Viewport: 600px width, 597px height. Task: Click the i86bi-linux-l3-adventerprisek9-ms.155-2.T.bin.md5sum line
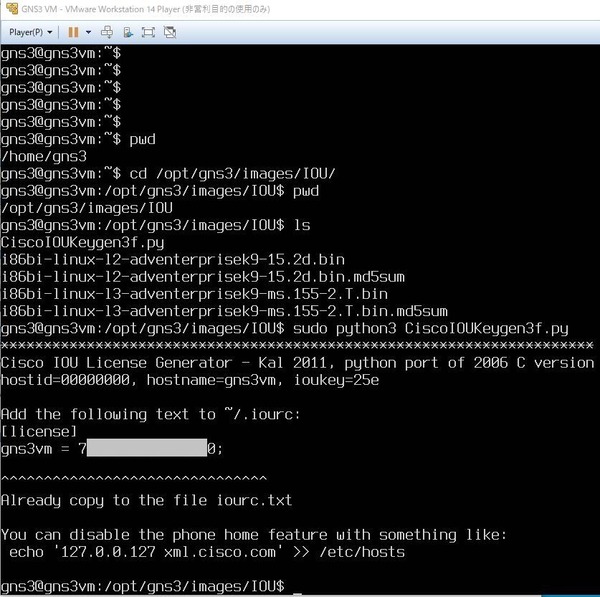(224, 312)
